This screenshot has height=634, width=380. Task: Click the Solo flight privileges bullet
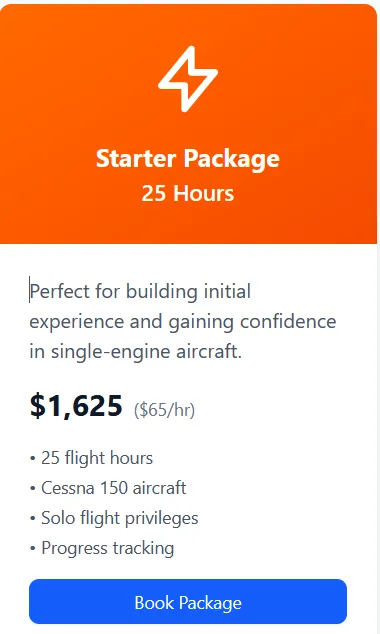(x=114, y=518)
